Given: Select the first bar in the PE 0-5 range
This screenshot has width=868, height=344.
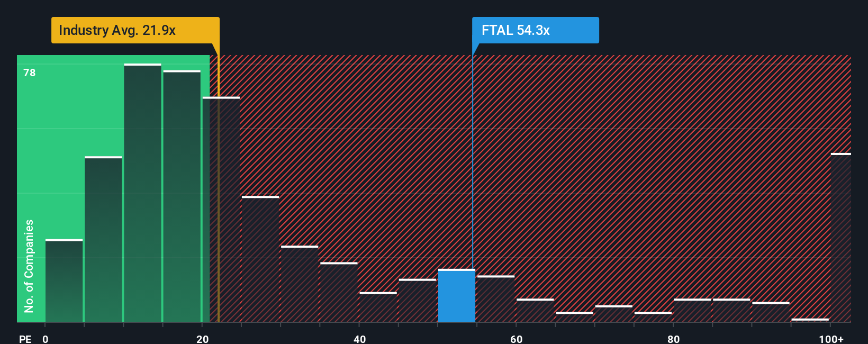Looking at the screenshot, I should 64,280.
